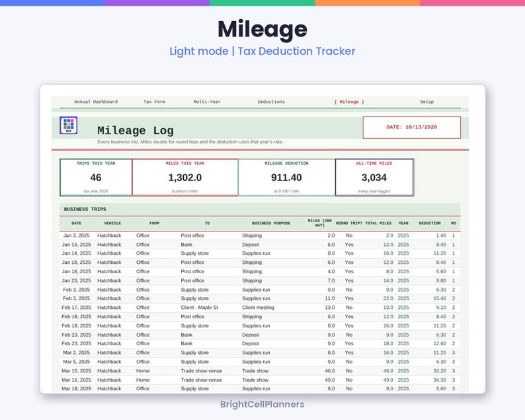The height and width of the screenshot is (420, 525).
Task: Click the Client meeting purpose cell
Action: 258,308
